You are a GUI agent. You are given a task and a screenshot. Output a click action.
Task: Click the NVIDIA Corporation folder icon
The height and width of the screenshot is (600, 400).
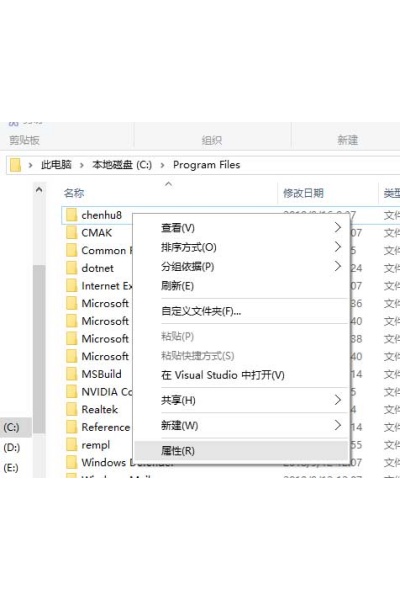click(71, 391)
